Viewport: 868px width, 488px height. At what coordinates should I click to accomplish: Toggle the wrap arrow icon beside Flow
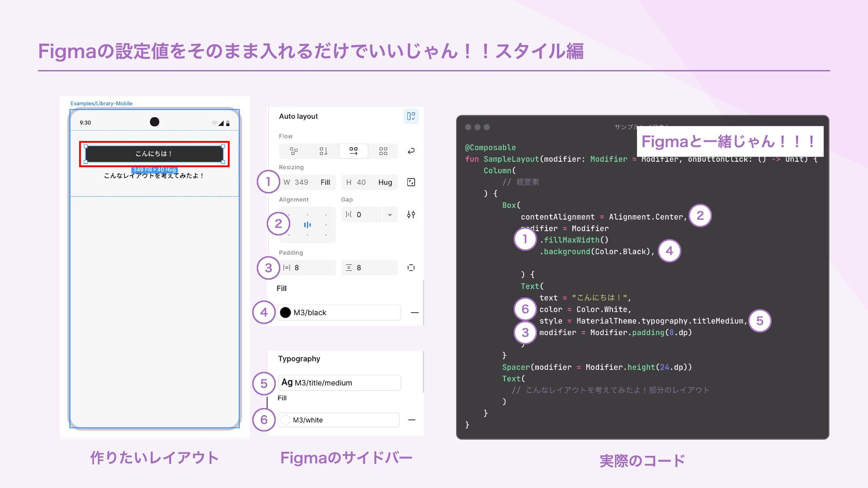(411, 151)
